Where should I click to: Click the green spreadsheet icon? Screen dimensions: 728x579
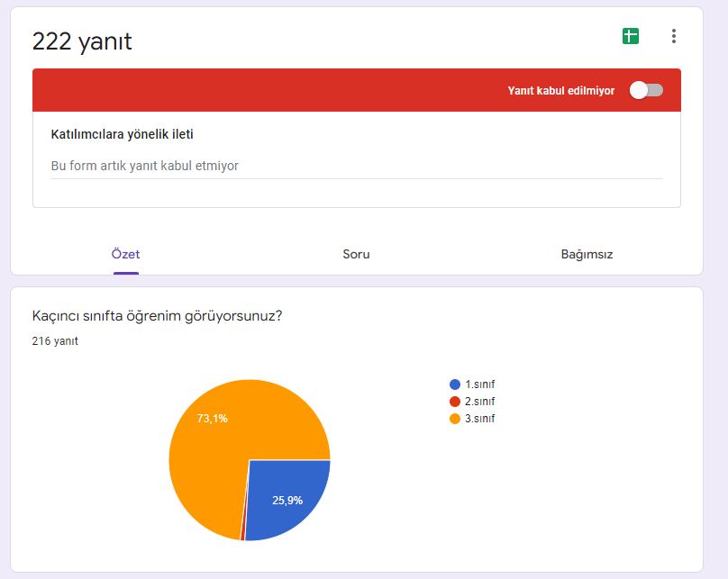coord(632,34)
